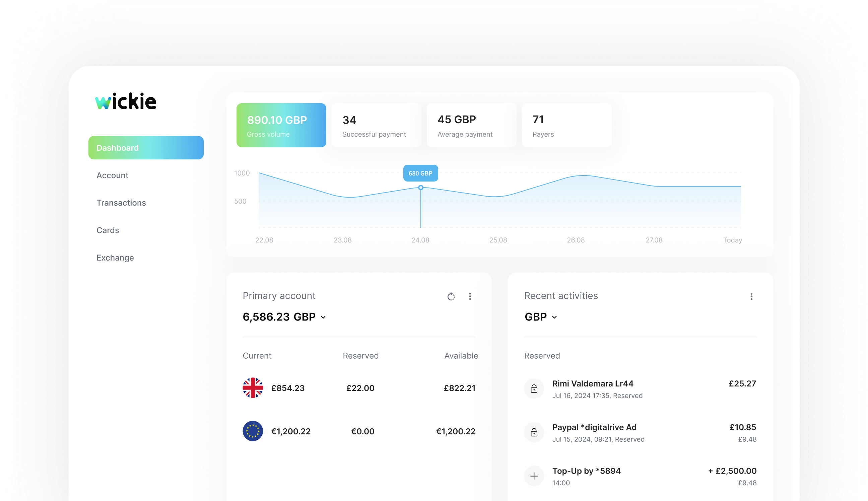
Task: Click the 500 y-axis label
Action: click(x=240, y=201)
